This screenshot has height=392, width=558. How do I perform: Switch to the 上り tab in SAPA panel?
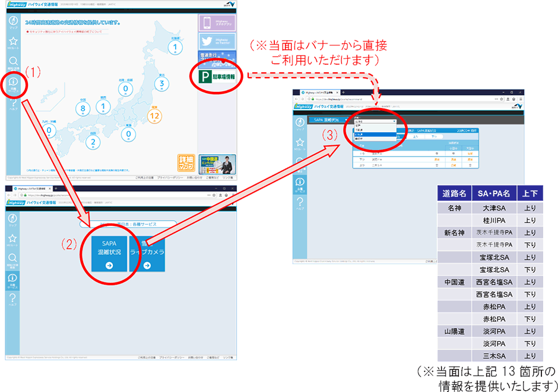(x=416, y=136)
